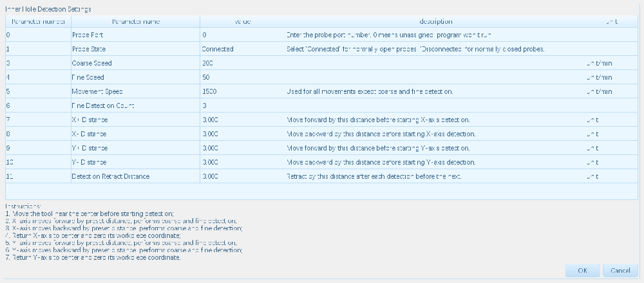Click instruction 1 about moving the tool
The image size is (644, 283).
(90, 214)
